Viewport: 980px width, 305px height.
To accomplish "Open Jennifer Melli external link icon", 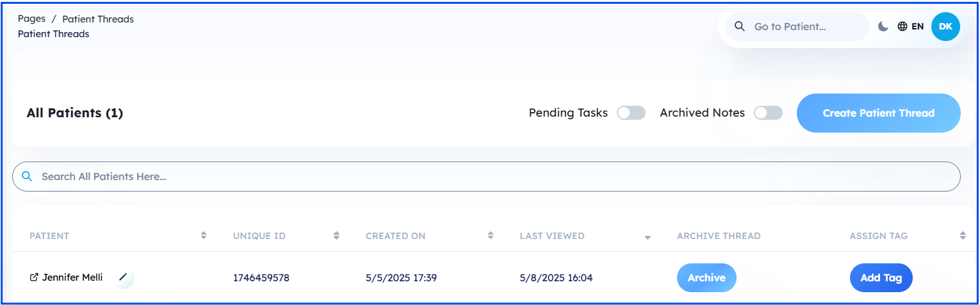I will pyautogui.click(x=34, y=277).
